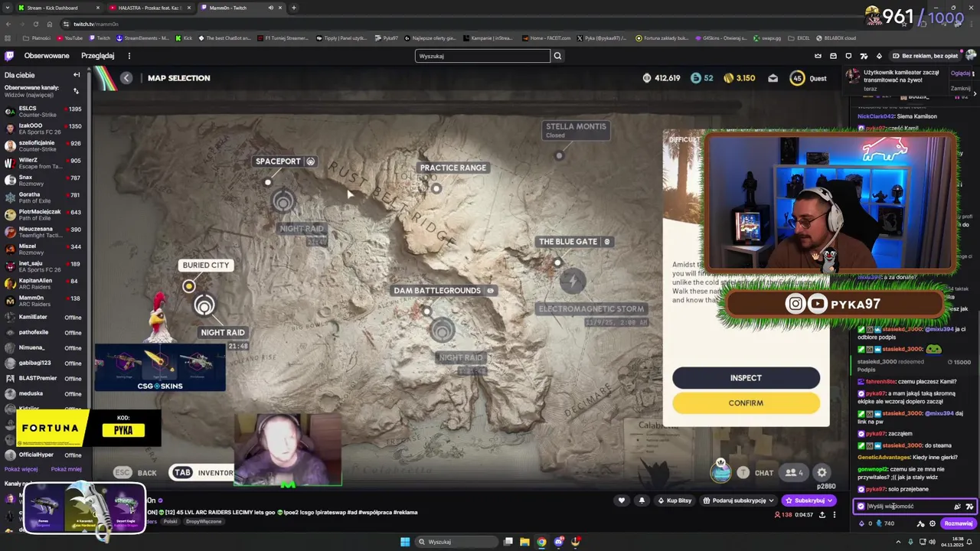Screen dimensions: 980x551
Task: Mute the Mamm0n Twitch tab audio
Action: [x=270, y=8]
